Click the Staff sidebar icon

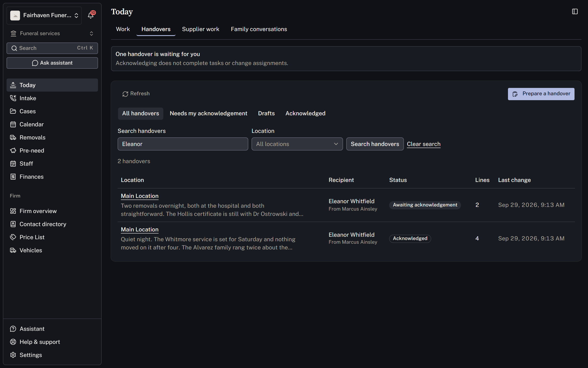click(x=13, y=164)
